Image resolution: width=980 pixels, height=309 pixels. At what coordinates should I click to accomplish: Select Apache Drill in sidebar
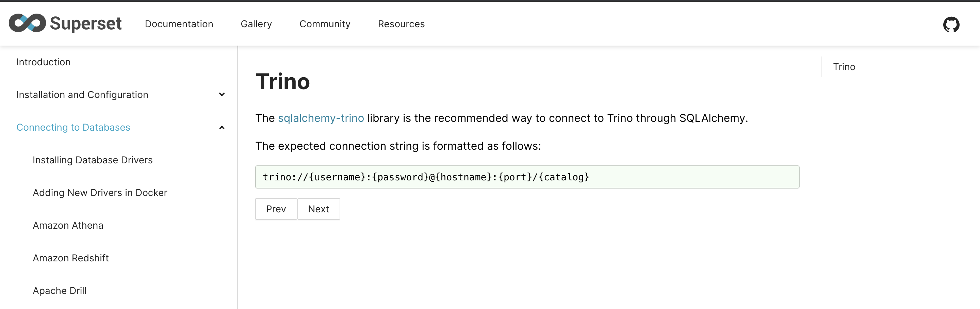point(59,291)
